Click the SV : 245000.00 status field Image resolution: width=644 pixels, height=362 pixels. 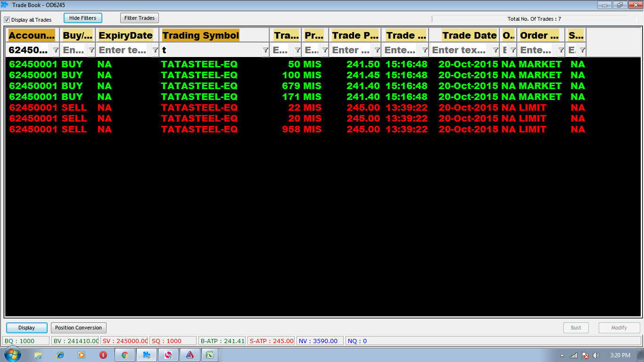coord(124,341)
